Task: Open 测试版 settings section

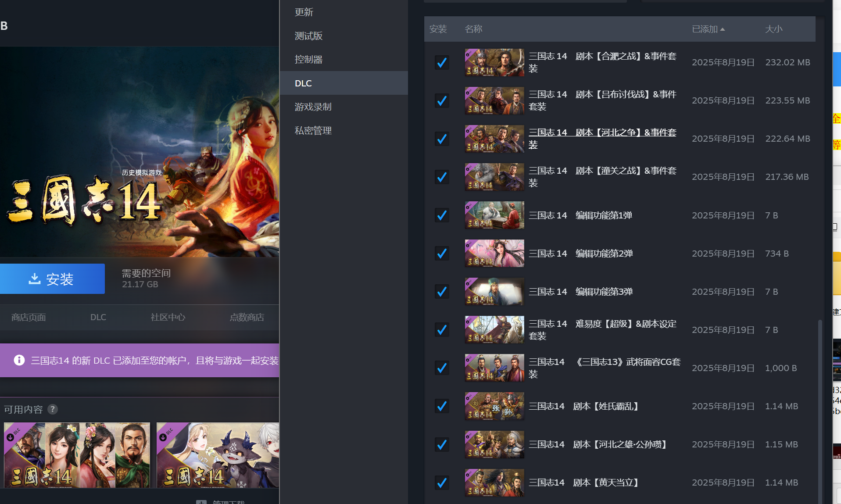Action: click(344, 36)
